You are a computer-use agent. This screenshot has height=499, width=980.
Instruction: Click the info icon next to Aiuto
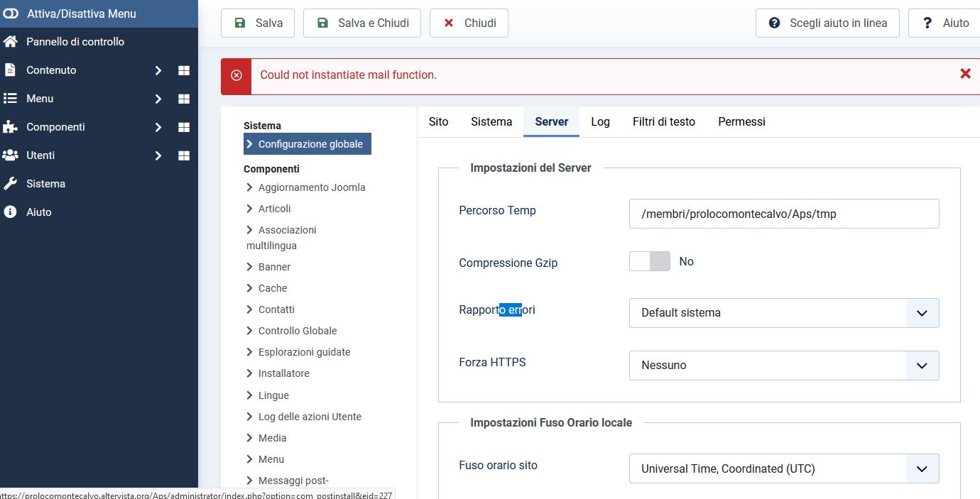[x=10, y=212]
